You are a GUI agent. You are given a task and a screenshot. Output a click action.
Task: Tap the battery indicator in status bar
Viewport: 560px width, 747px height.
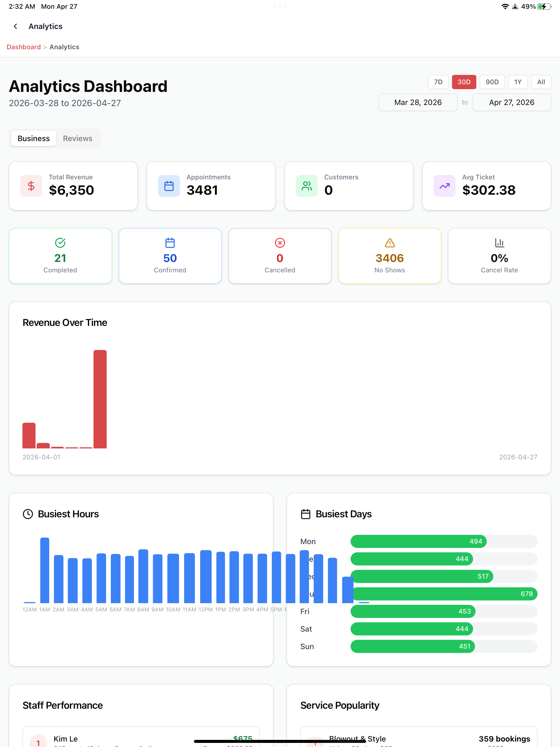pos(544,6)
